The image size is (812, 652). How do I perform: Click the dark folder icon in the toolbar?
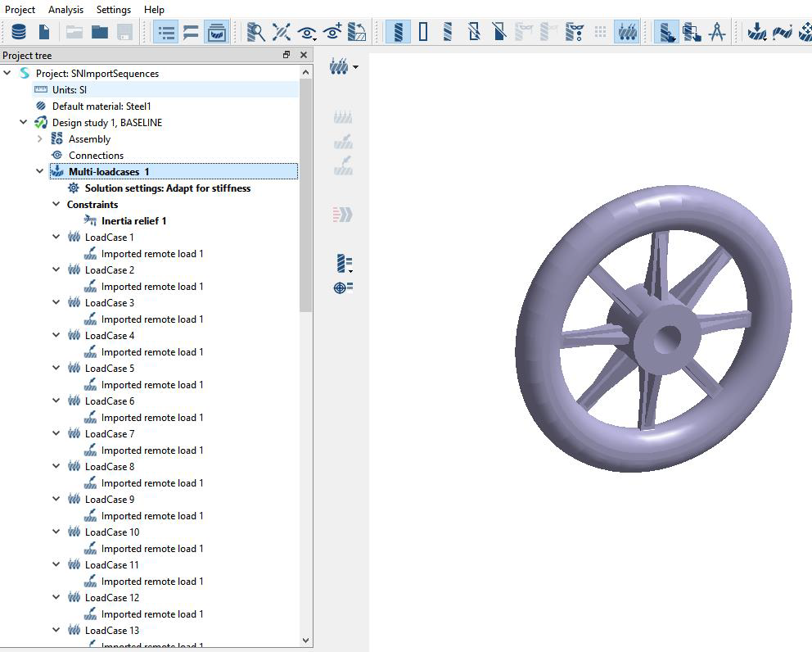tap(100, 32)
